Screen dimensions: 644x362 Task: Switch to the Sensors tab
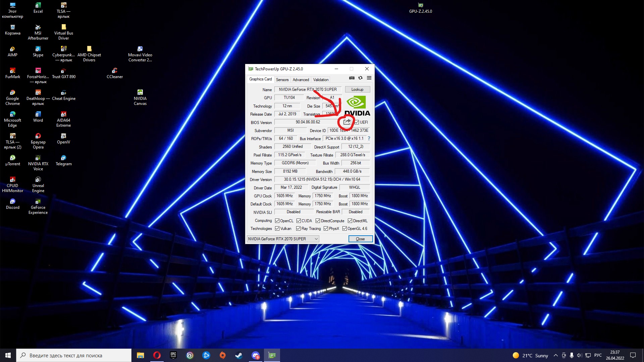(x=282, y=80)
